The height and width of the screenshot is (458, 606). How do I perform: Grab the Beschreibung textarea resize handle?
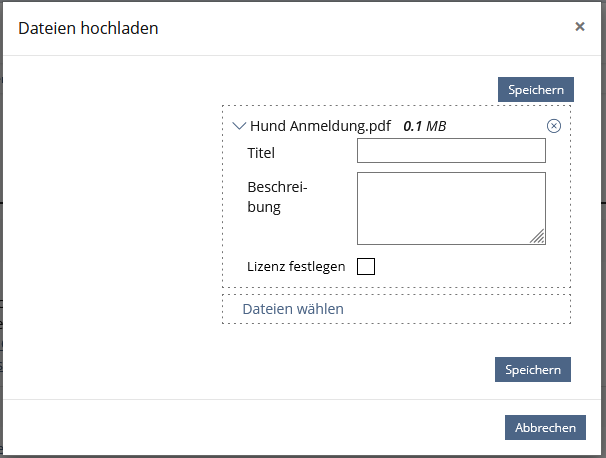coord(538,236)
